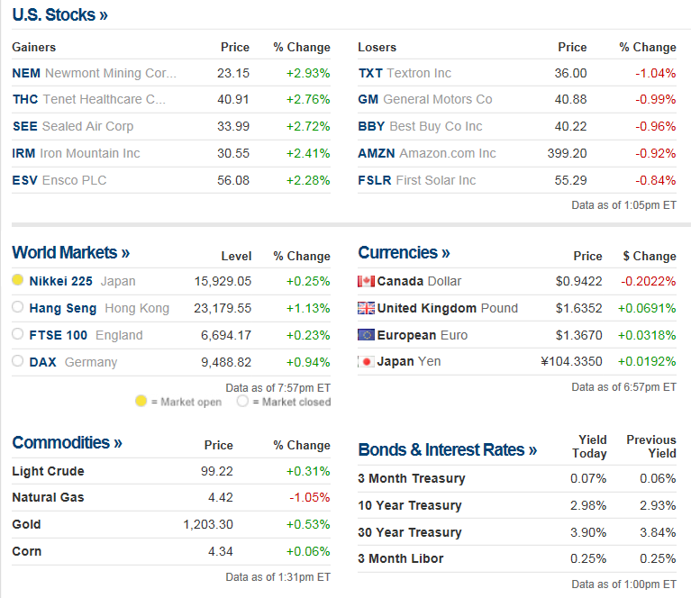
Task: Open the 10 Year Treasury link
Action: pos(410,505)
